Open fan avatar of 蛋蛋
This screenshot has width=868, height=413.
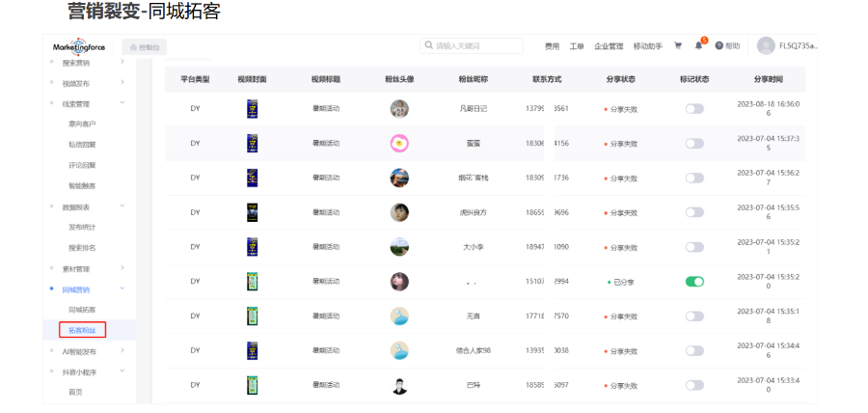399,144
